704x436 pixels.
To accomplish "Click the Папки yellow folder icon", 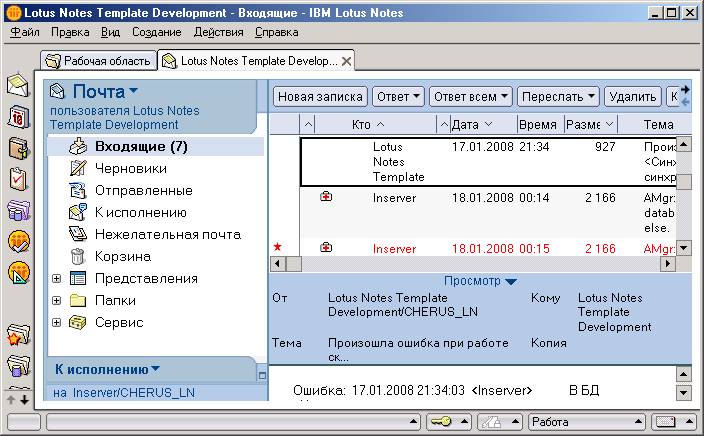I will click(x=78, y=300).
